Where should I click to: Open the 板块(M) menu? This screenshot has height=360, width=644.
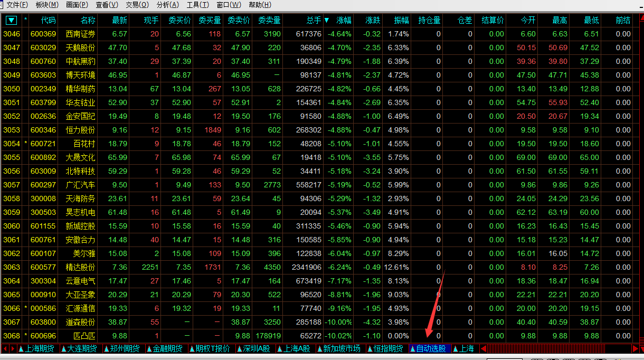pyautogui.click(x=47, y=5)
